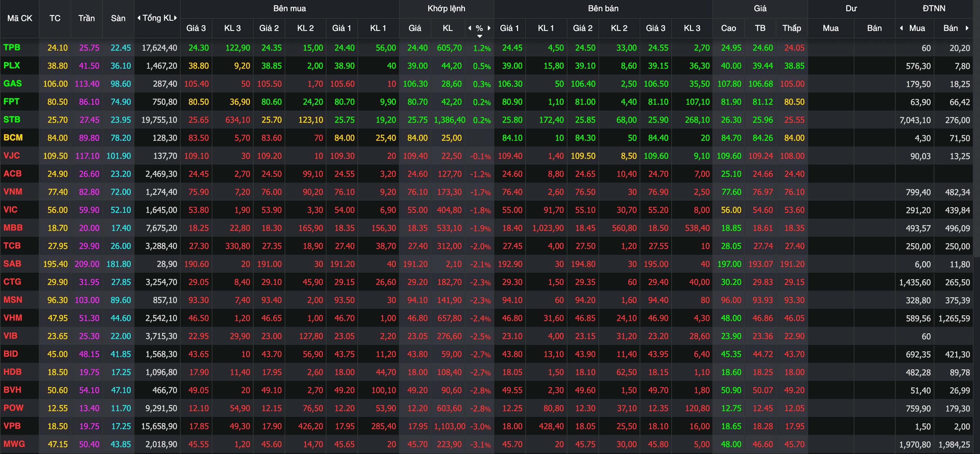Open the VIB stock symbol

coord(10,336)
